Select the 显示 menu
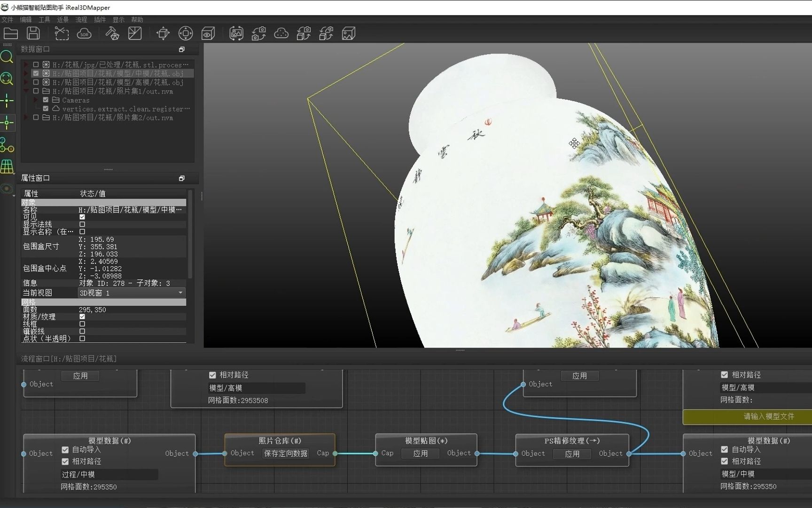The height and width of the screenshot is (508, 812). [118, 20]
